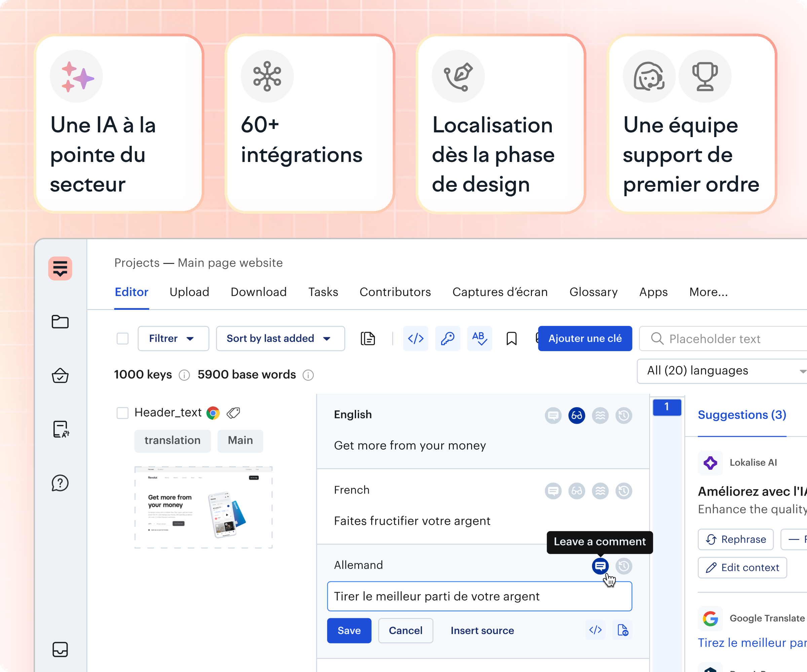Viewport: 807px width, 672px height.
Task: Click the French row waves icon
Action: point(600,491)
